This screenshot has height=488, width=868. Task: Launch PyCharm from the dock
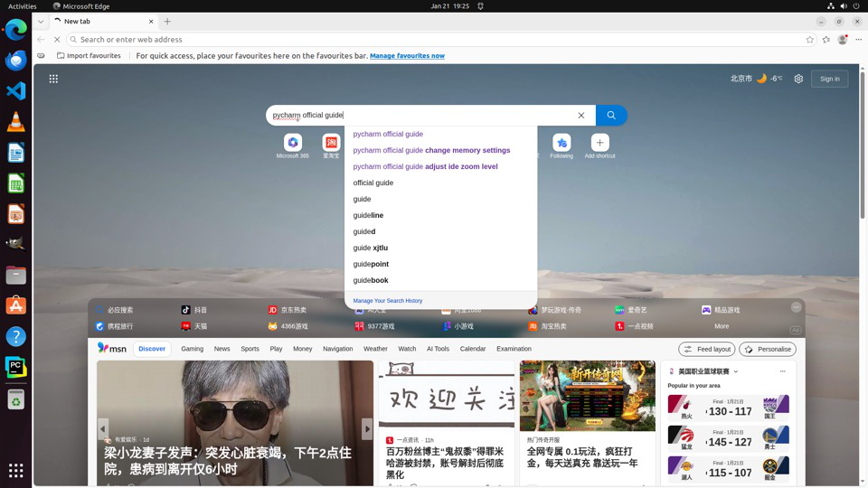coord(15,368)
